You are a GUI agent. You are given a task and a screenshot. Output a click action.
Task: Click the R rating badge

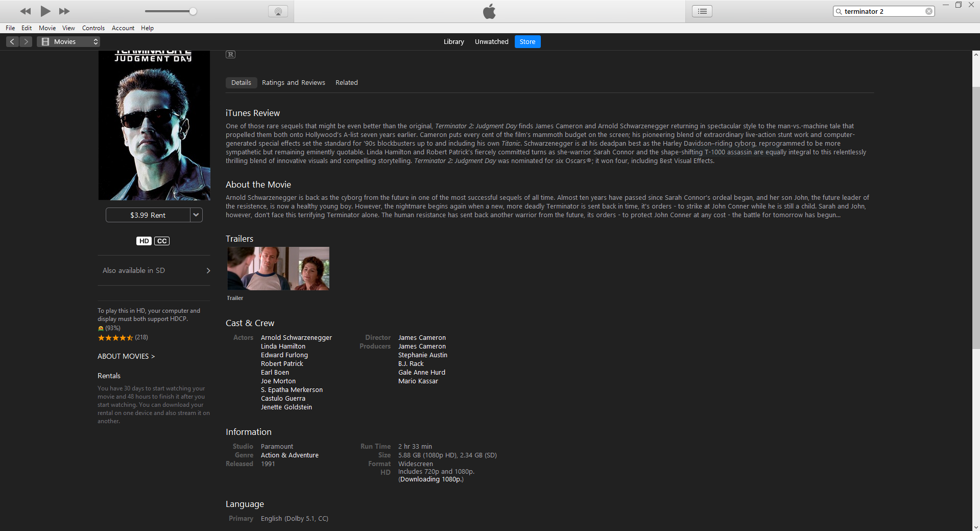(x=231, y=55)
